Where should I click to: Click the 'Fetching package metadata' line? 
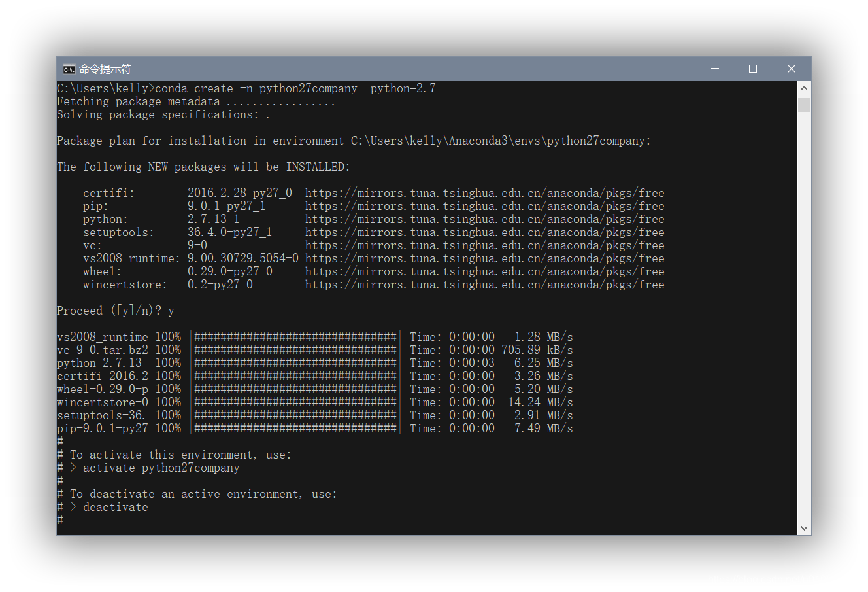click(x=196, y=101)
